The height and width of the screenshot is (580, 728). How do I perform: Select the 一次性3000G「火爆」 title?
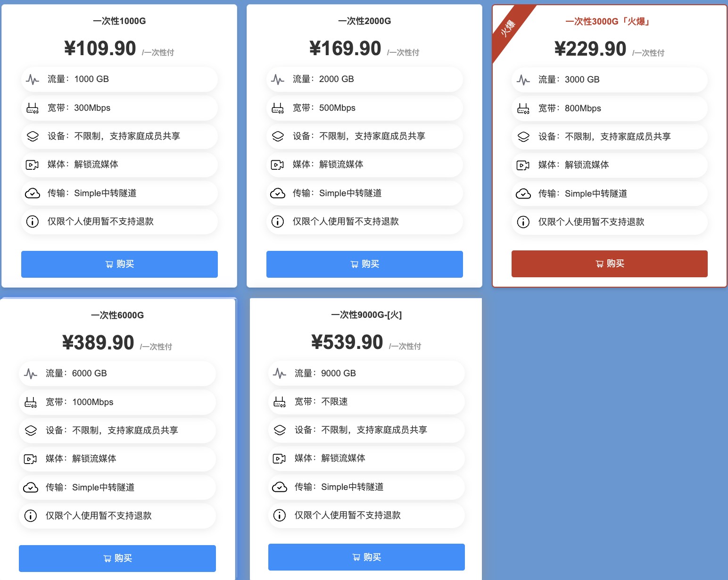[609, 22]
